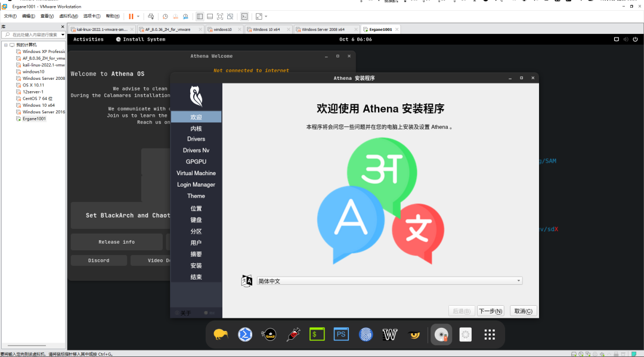Open the 虚拟机(M) menu
The height and width of the screenshot is (357, 644).
tap(68, 17)
